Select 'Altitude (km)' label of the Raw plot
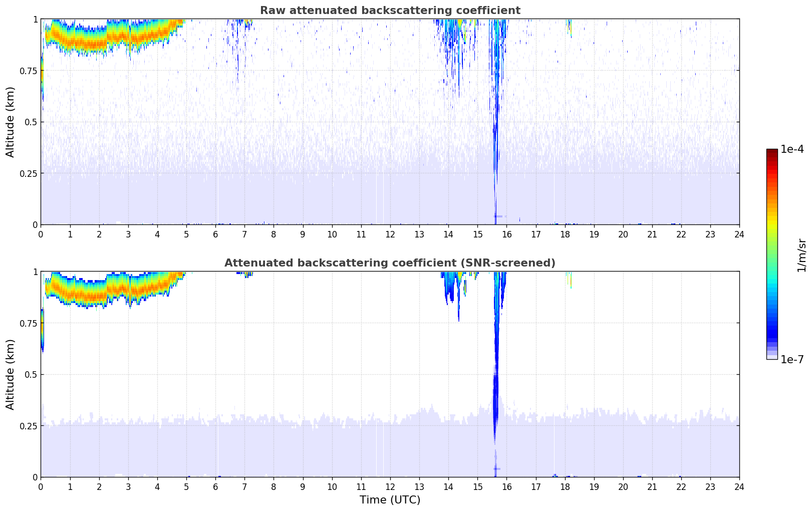This screenshot has width=812, height=511. [x=11, y=122]
